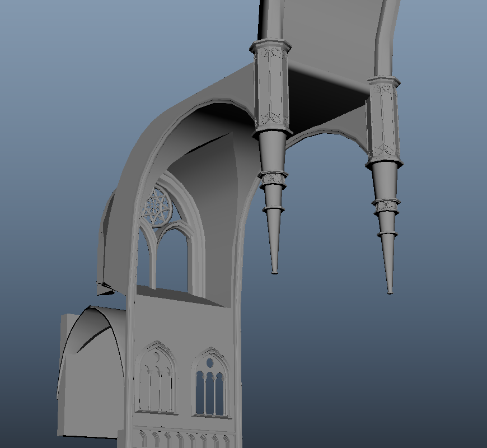Select the small arcade row at the bottom
Screen dimensions: 487x448
tap(185, 438)
